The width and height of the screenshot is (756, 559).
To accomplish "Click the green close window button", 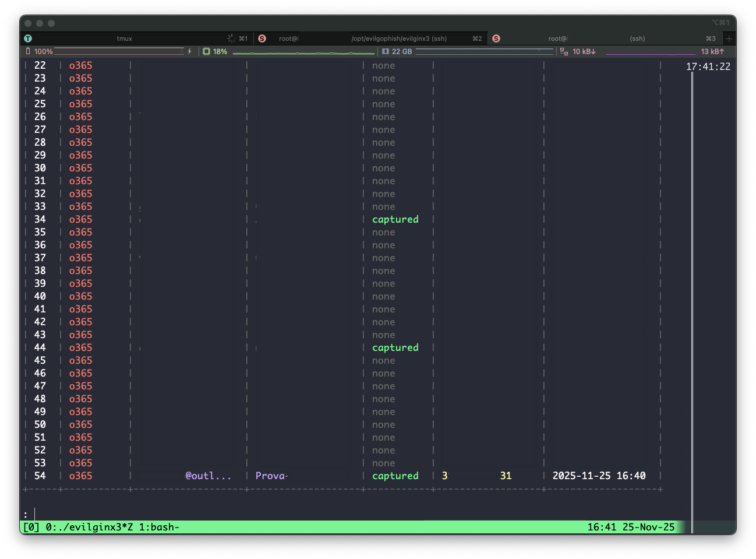I will tap(51, 23).
